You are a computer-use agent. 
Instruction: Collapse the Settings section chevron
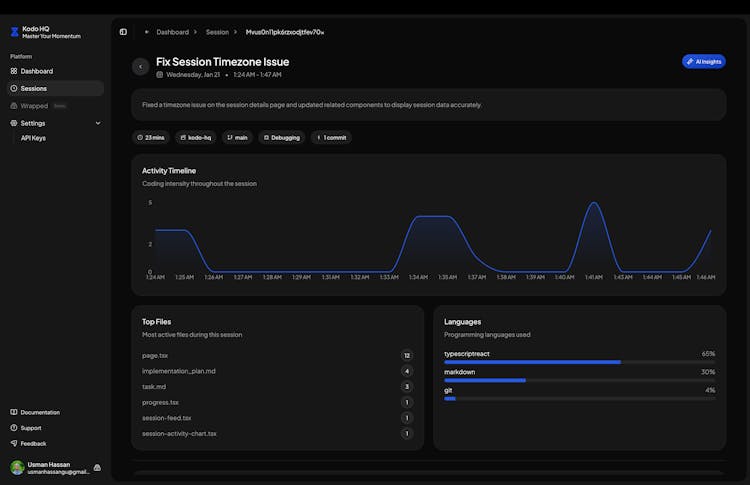[x=97, y=123]
